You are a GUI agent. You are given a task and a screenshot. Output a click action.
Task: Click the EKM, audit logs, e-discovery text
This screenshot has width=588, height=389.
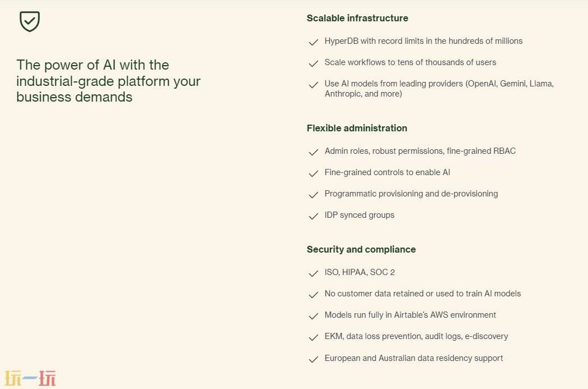click(416, 336)
